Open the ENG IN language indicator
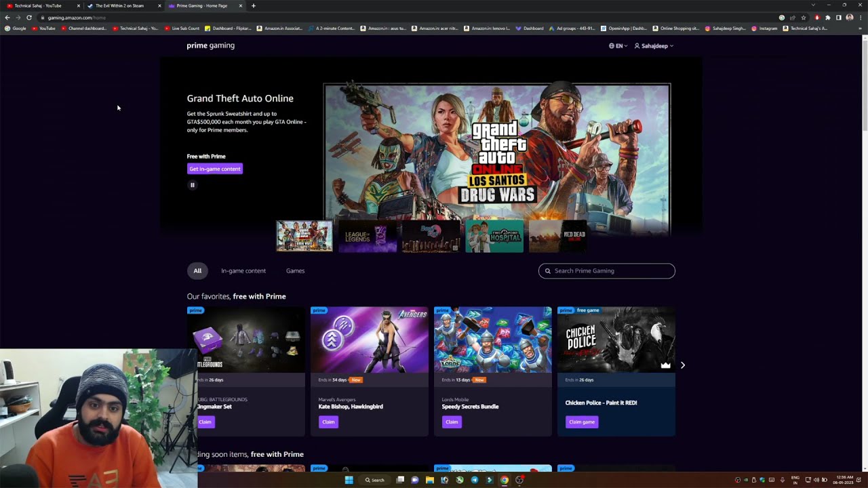The width and height of the screenshot is (868, 488). click(x=795, y=480)
